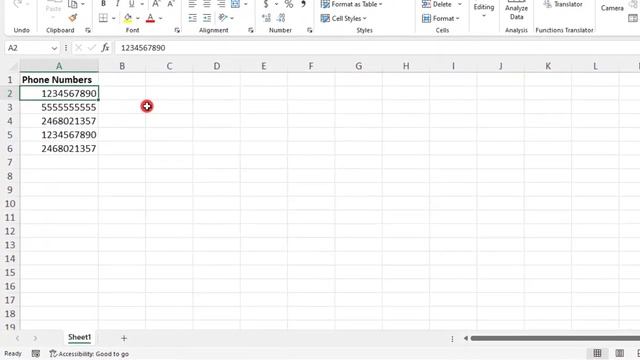Open the Borders dropdown arrow
Screen dimensions: 640x360
coord(113,18)
